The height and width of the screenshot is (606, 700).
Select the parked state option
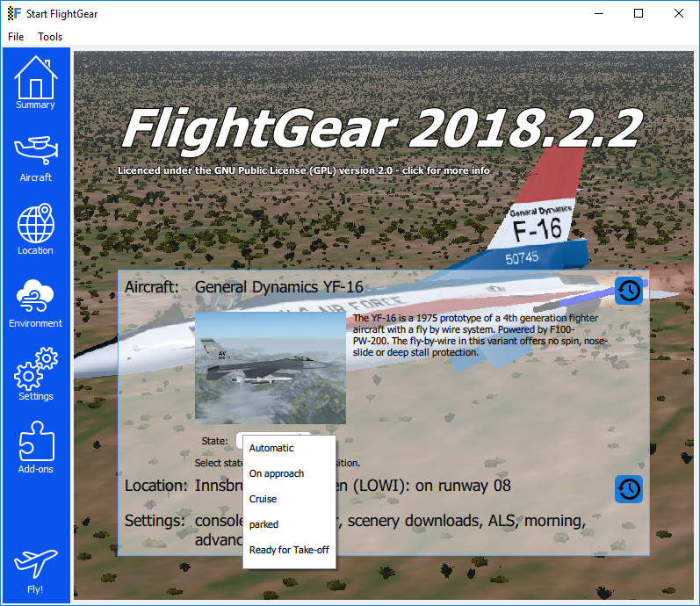289,524
